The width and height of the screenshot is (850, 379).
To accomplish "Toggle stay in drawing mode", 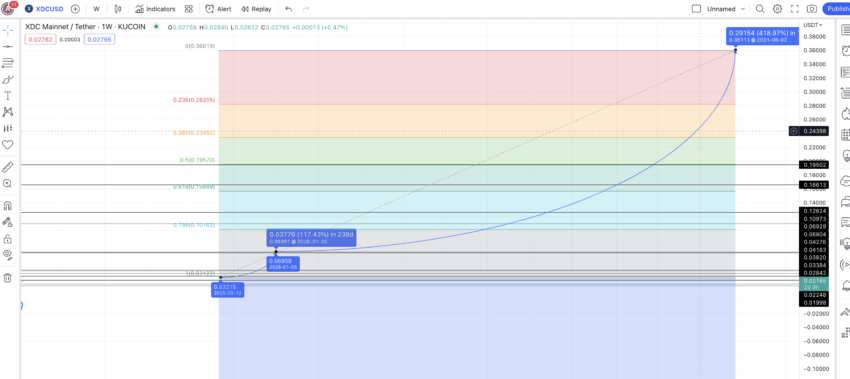I will [8, 222].
